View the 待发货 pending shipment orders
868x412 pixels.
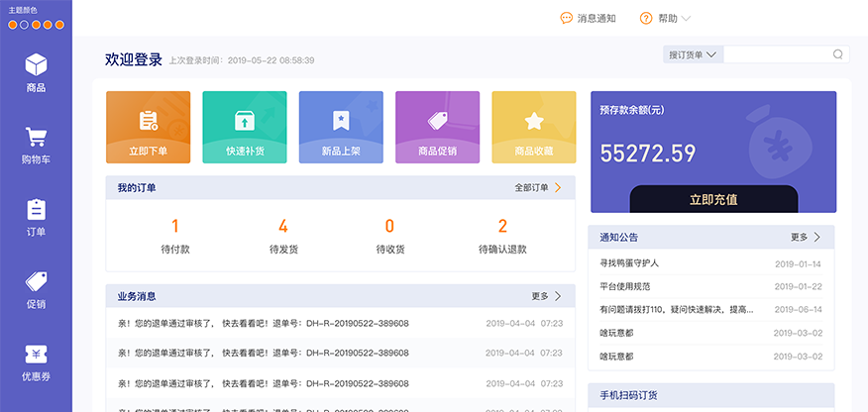click(283, 236)
